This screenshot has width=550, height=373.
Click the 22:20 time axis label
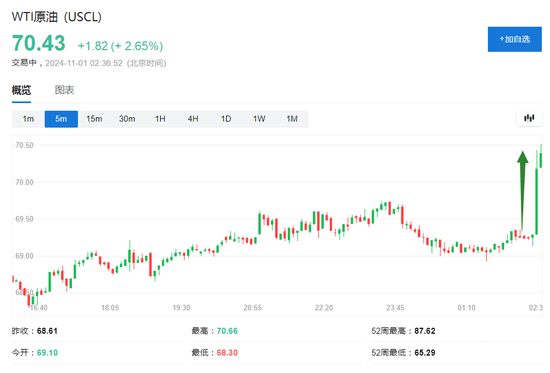[324, 308]
